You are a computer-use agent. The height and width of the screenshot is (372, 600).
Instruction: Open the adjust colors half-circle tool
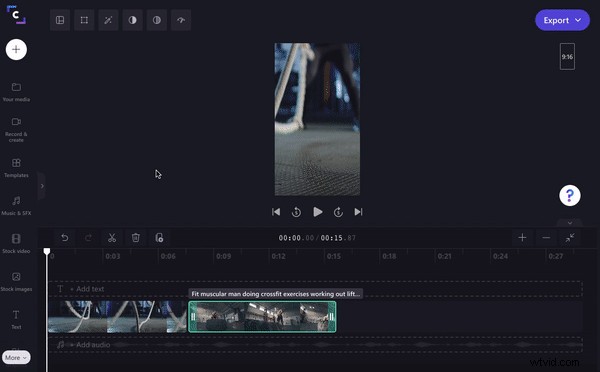[x=132, y=20]
